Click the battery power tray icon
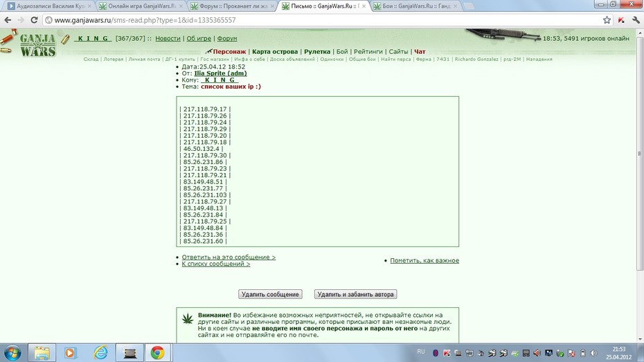This screenshot has width=644, height=362. tap(582, 353)
